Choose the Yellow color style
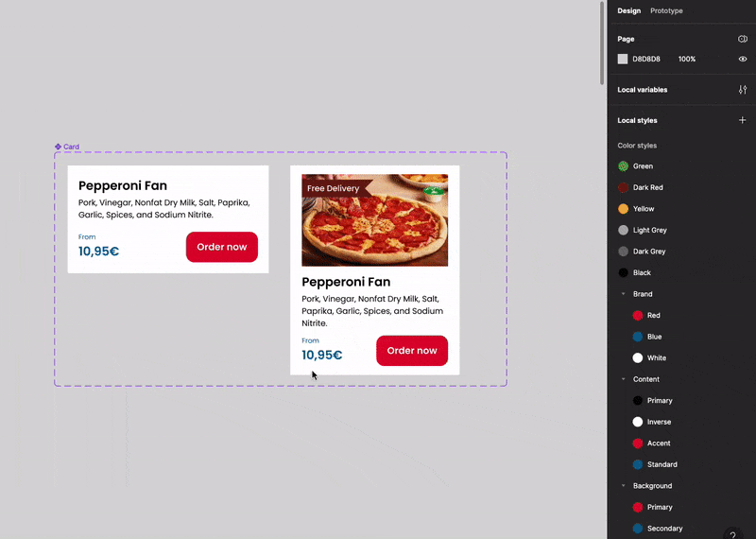The height and width of the screenshot is (539, 756). click(636, 209)
